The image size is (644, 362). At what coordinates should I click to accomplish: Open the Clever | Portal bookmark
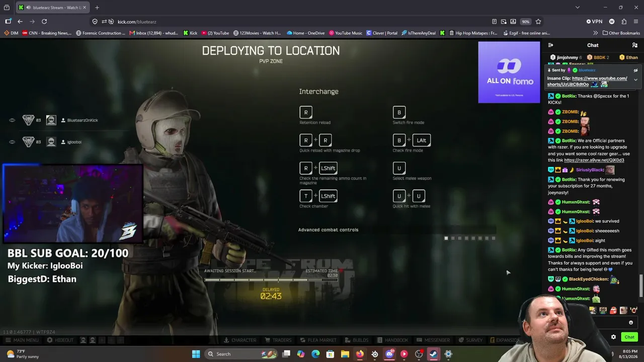(382, 33)
